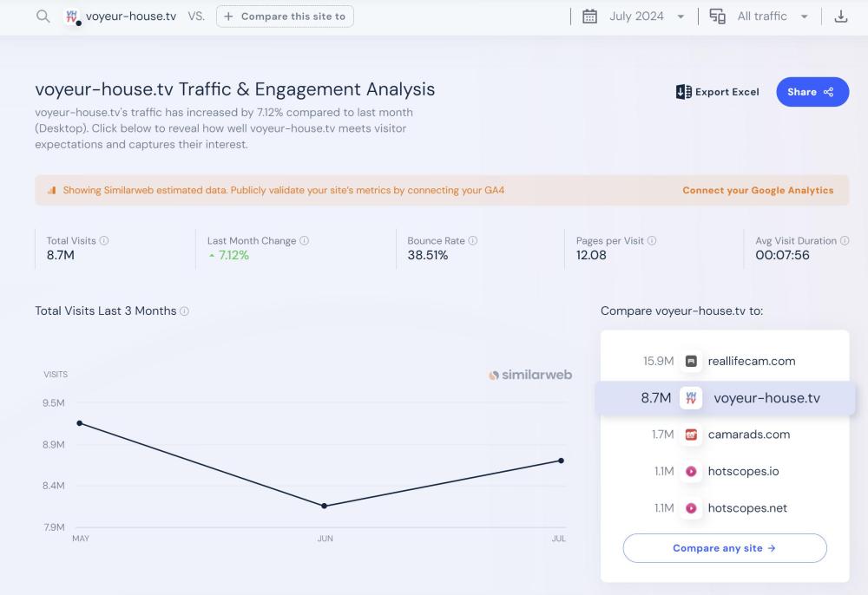Click the Avg Visit Duration info icon
The height and width of the screenshot is (595, 868).
845,241
